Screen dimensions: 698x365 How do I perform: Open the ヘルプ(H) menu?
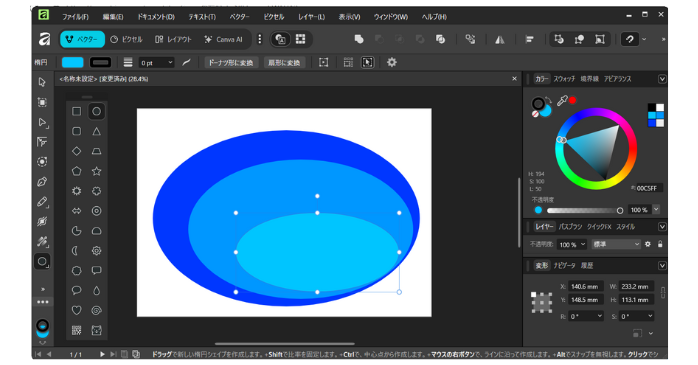tap(434, 17)
